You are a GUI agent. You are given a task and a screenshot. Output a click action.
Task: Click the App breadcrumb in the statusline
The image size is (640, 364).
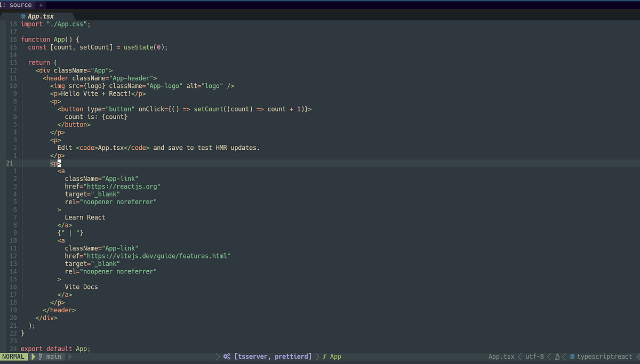pos(334,356)
